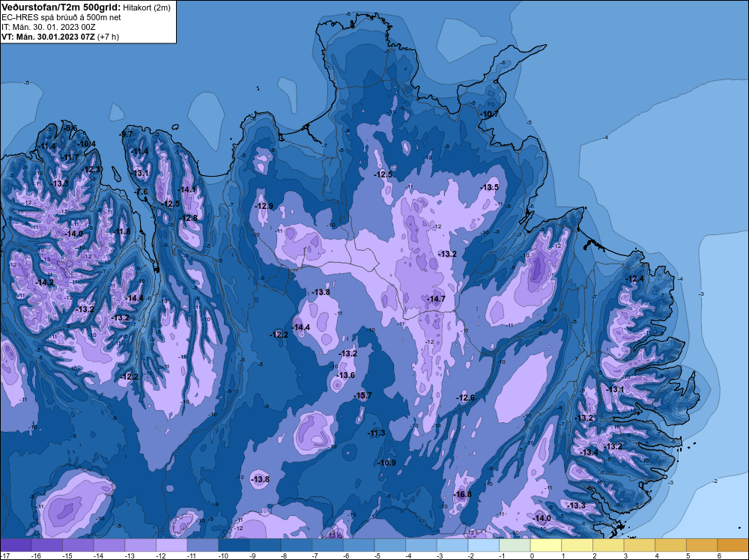Click the legend swatch between -9 and -8
Image resolution: width=749 pixels, height=560 pixels.
[x=265, y=545]
